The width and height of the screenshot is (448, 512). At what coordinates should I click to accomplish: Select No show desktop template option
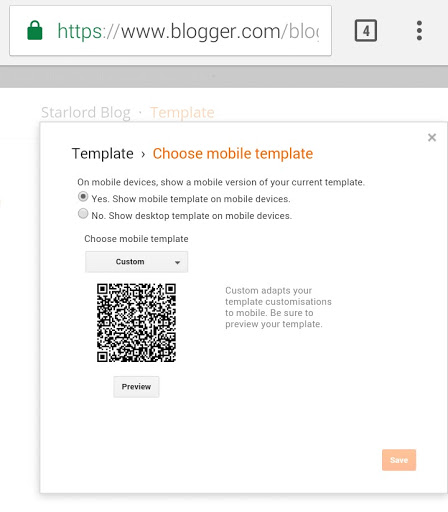tap(83, 213)
